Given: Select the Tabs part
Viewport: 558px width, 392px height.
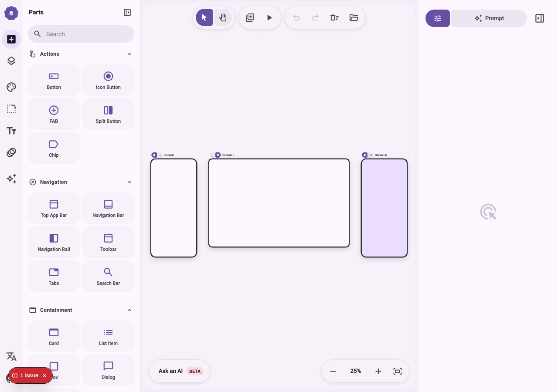Looking at the screenshot, I should pos(54,276).
